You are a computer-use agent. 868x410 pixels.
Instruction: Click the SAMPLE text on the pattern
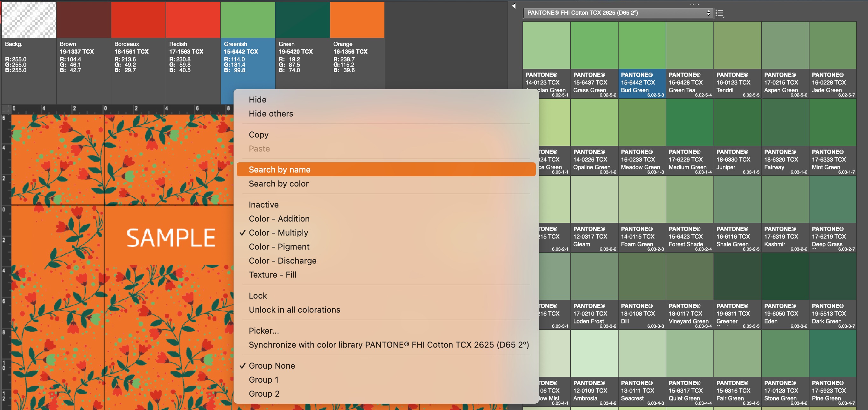[x=171, y=238]
